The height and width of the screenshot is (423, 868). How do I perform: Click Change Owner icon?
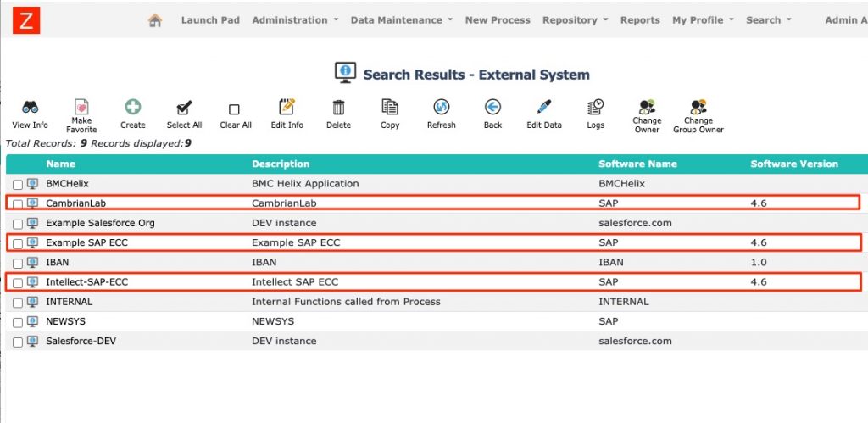[x=647, y=106]
